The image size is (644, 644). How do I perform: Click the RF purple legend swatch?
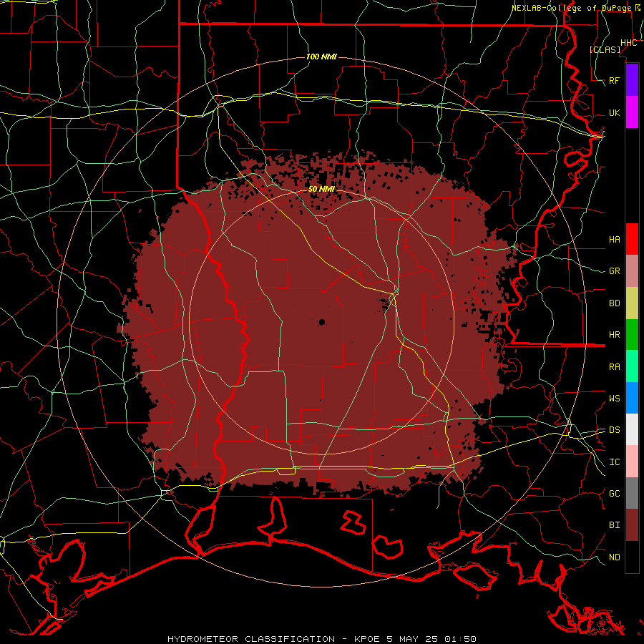632,80
